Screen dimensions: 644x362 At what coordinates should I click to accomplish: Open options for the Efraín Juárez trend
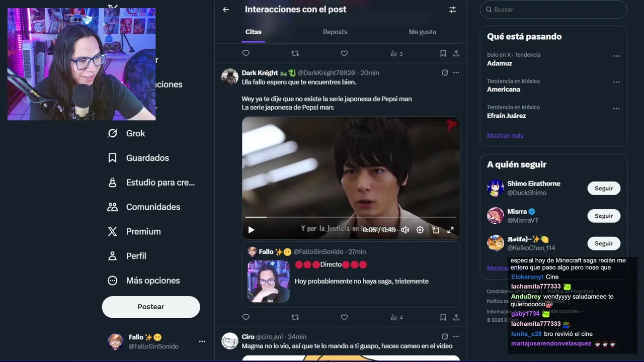tap(616, 108)
